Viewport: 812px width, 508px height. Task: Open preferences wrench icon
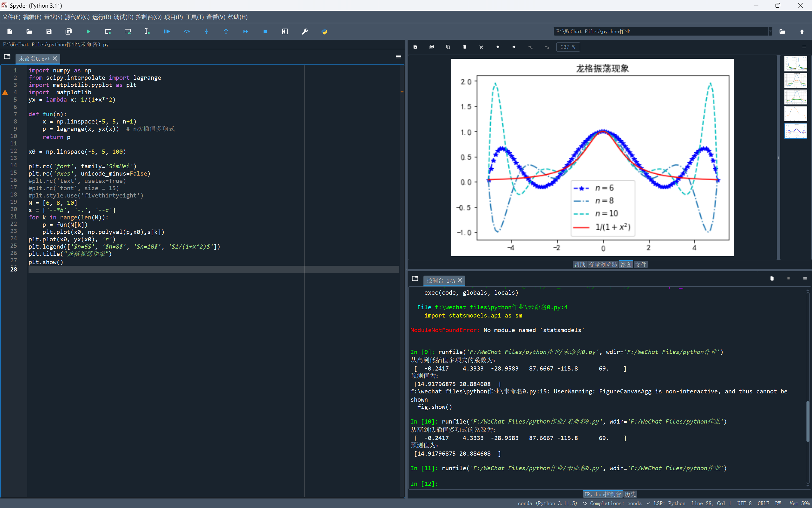tap(305, 31)
